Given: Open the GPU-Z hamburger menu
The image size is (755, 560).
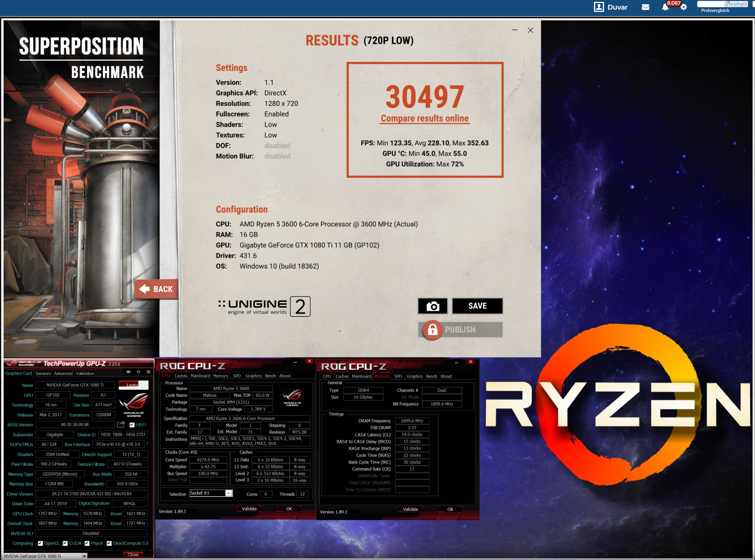Looking at the screenshot, I should [148, 372].
